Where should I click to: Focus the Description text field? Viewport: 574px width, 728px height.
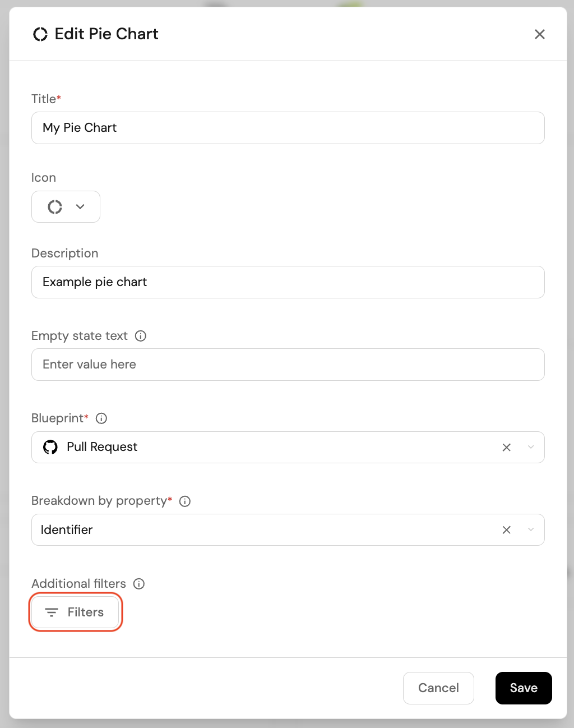[x=288, y=282]
